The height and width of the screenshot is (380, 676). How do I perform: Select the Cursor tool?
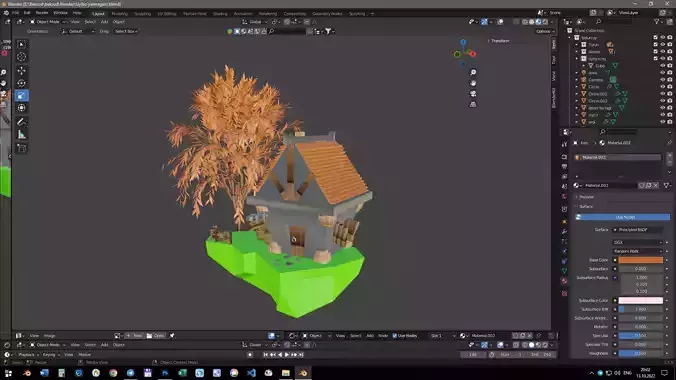[x=22, y=57]
